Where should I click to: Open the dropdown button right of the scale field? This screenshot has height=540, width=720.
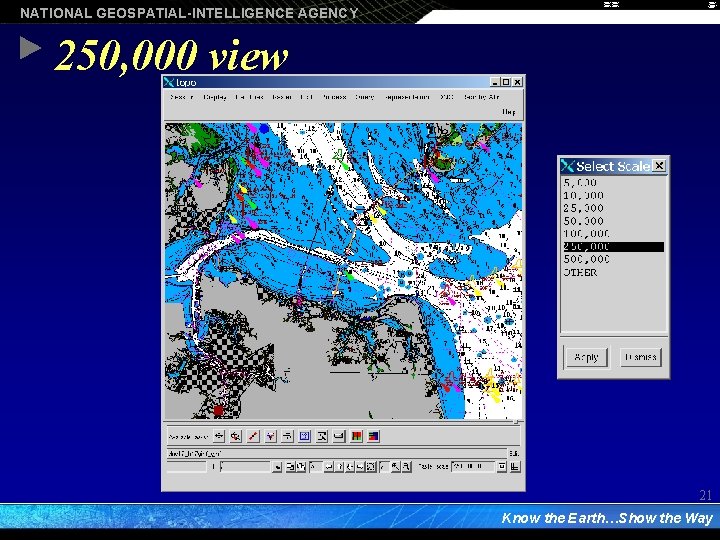[x=502, y=467]
